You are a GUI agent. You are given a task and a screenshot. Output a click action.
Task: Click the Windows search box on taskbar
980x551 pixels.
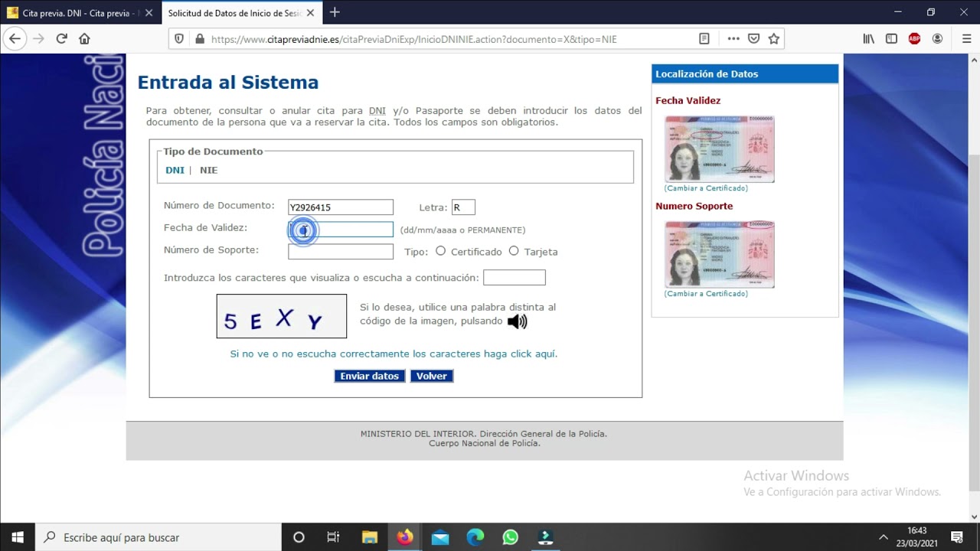click(158, 537)
